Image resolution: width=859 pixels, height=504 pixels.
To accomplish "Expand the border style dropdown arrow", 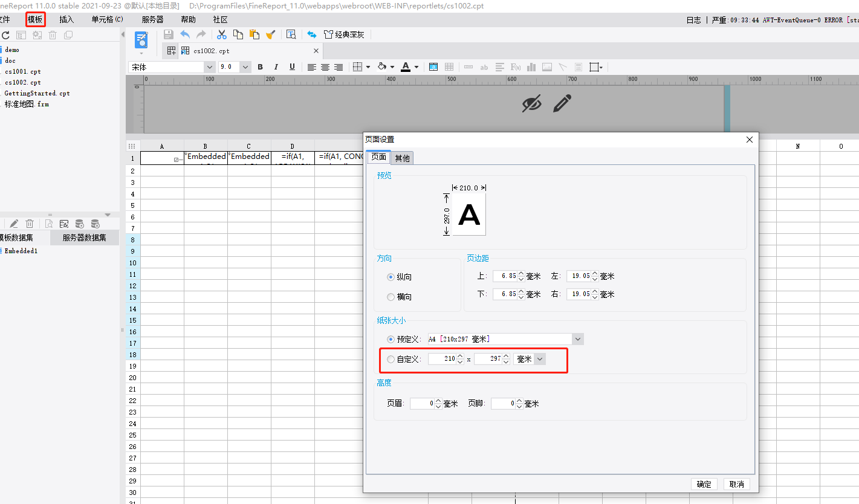I will click(368, 67).
